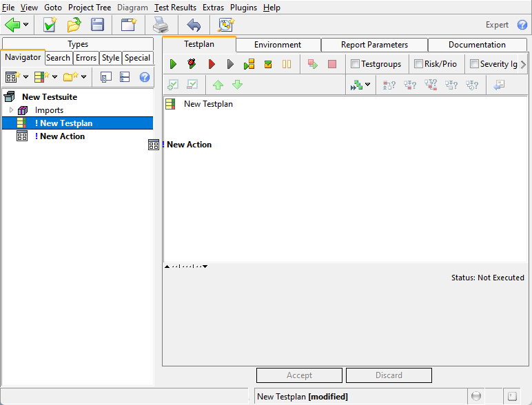
Task: Open the Extras menu
Action: (x=213, y=8)
